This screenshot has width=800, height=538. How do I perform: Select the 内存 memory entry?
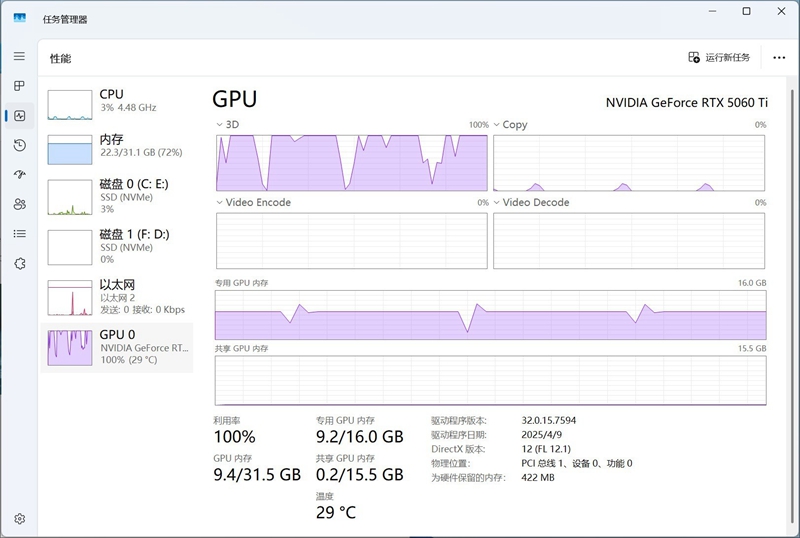coord(118,146)
